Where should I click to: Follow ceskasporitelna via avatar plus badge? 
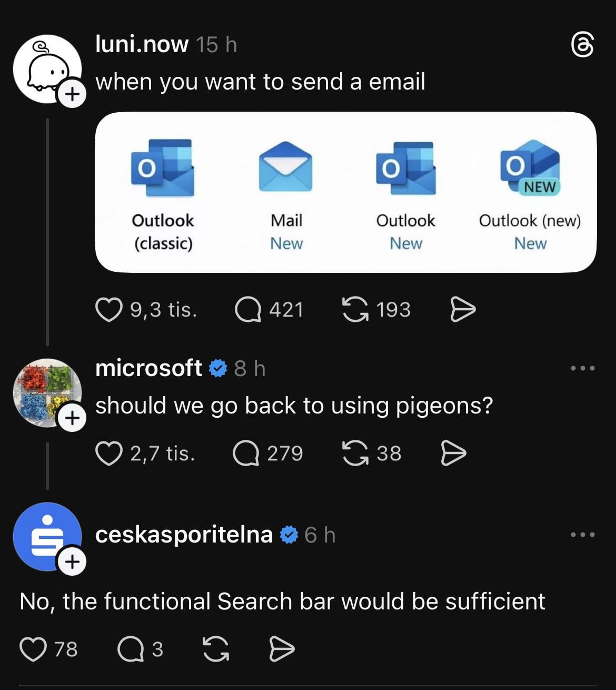pyautogui.click(x=72, y=561)
